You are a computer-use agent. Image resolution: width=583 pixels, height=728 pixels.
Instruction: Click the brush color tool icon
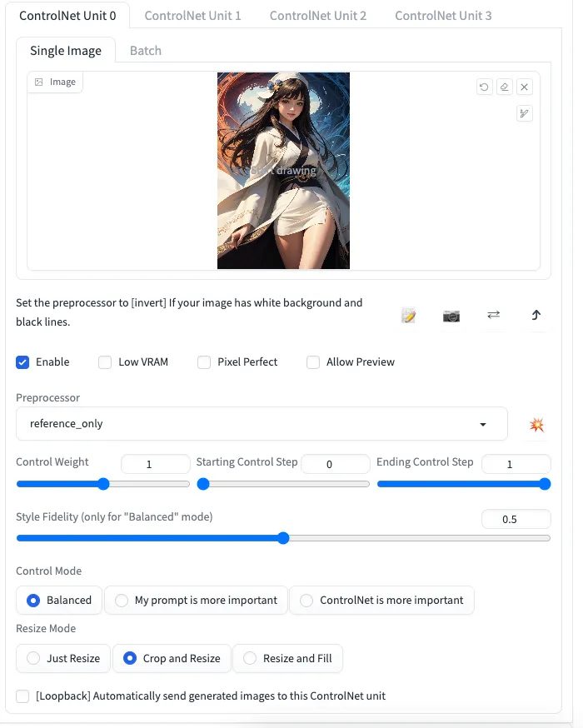click(x=524, y=113)
